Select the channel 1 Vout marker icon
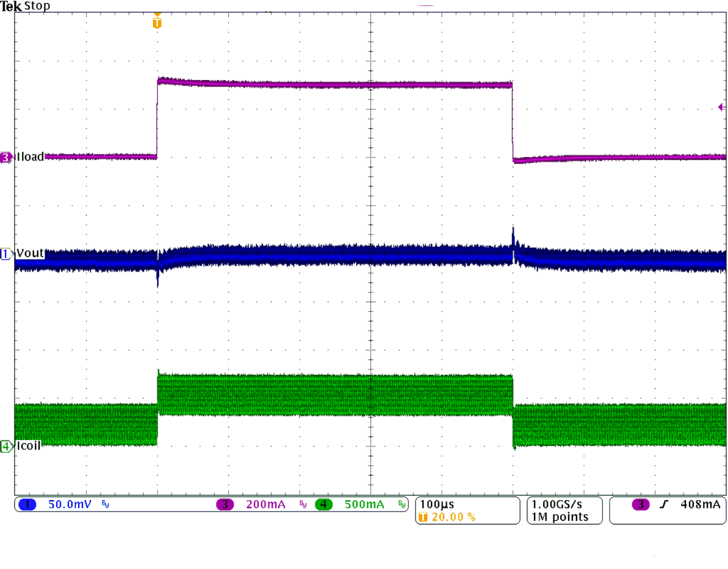728x569 pixels. 5,253
